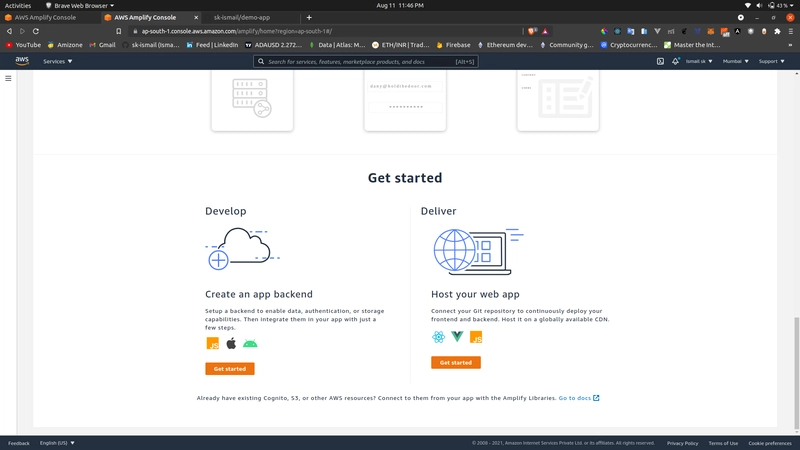Open the Go to docs link
The height and width of the screenshot is (450, 800).
coord(578,398)
